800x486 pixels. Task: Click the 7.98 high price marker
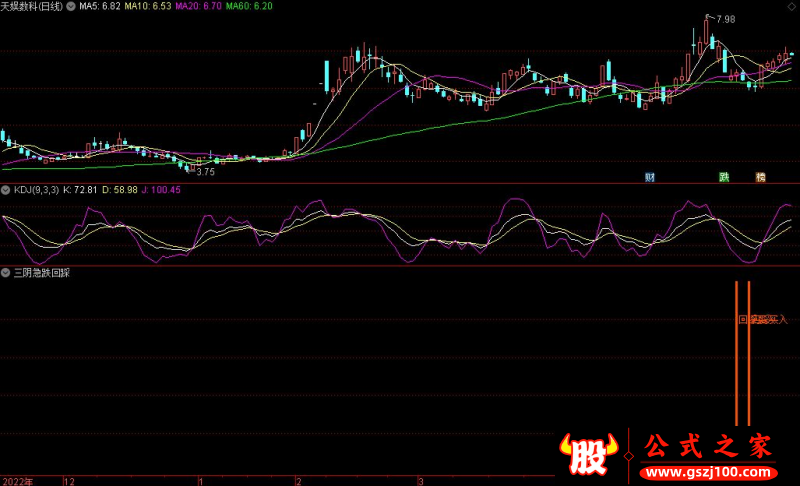(x=724, y=19)
